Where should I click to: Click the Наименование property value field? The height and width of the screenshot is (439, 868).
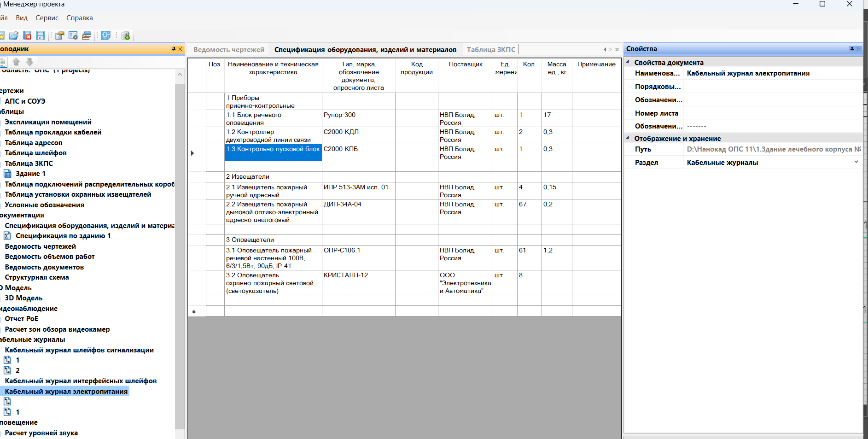tap(773, 73)
